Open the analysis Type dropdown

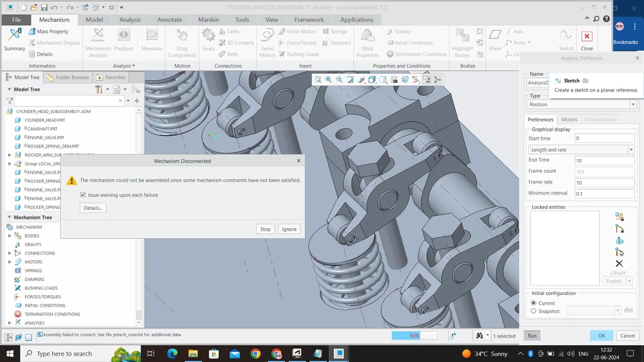581,104
